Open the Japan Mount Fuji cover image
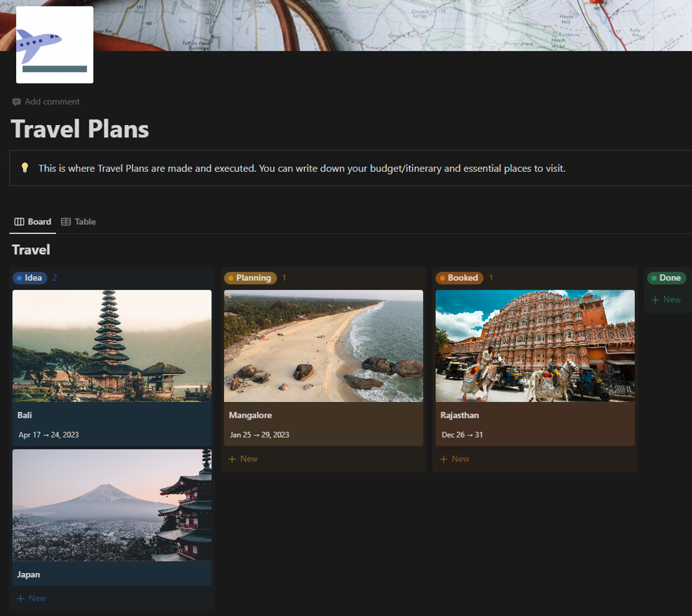The image size is (692, 616). 112,505
